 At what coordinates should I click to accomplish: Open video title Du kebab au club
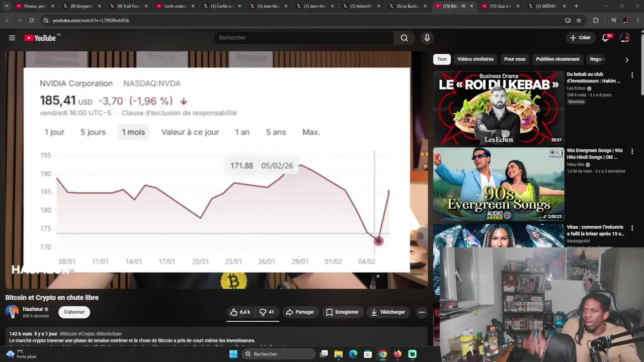594,77
